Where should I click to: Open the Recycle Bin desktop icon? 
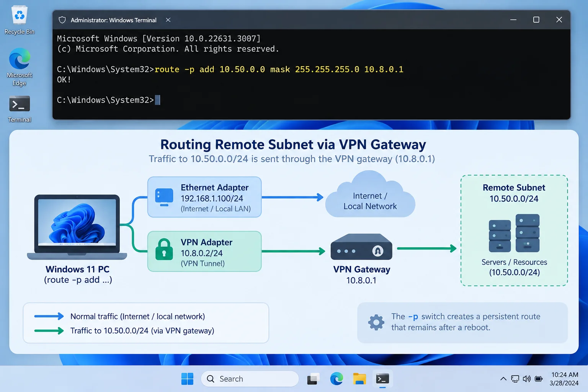point(19,20)
